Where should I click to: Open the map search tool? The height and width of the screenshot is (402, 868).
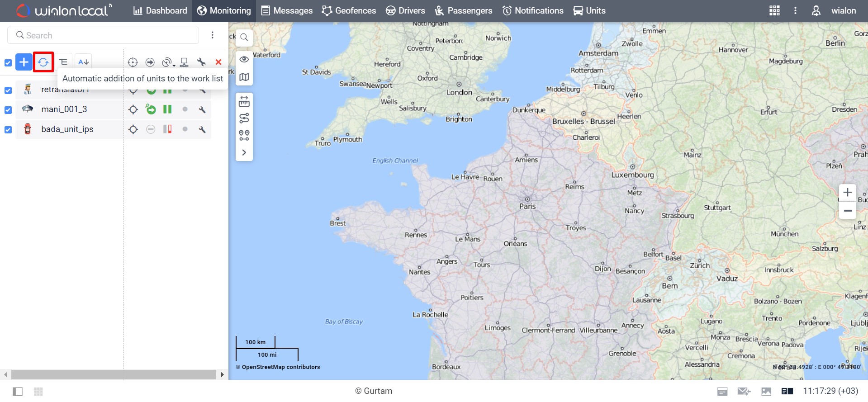tap(244, 37)
